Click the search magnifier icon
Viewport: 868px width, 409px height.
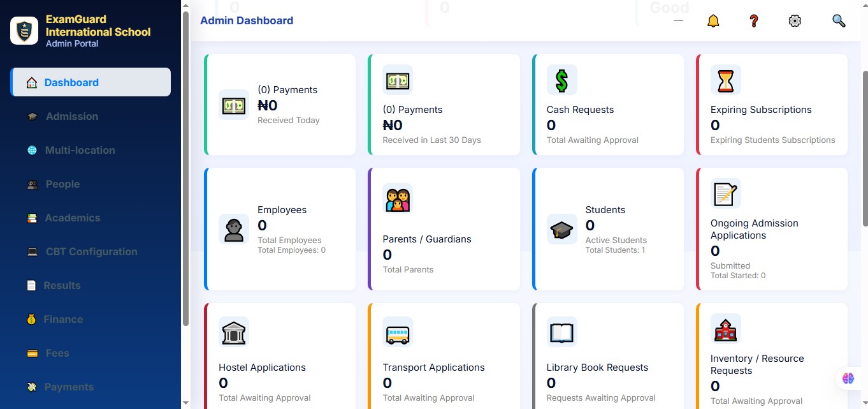[x=839, y=20]
